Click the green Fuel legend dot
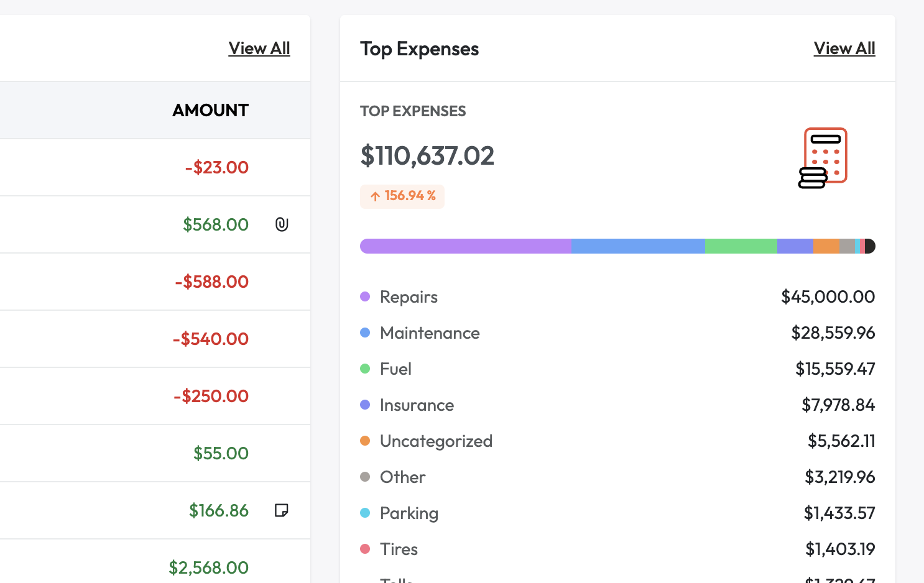The height and width of the screenshot is (583, 924). (365, 369)
